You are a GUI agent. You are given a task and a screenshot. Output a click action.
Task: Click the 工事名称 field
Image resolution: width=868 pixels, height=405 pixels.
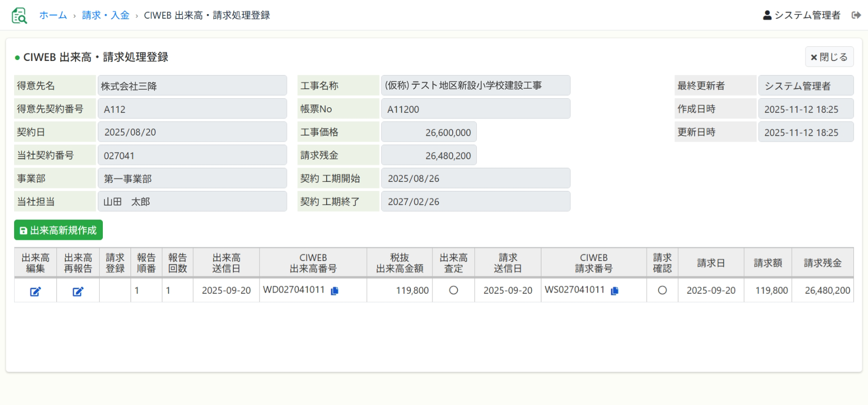coord(475,86)
